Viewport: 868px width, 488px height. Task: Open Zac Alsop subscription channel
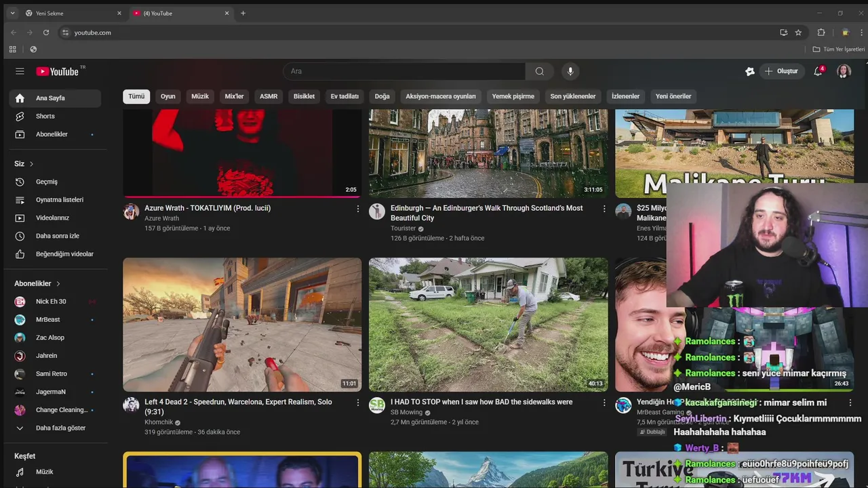coord(55,338)
